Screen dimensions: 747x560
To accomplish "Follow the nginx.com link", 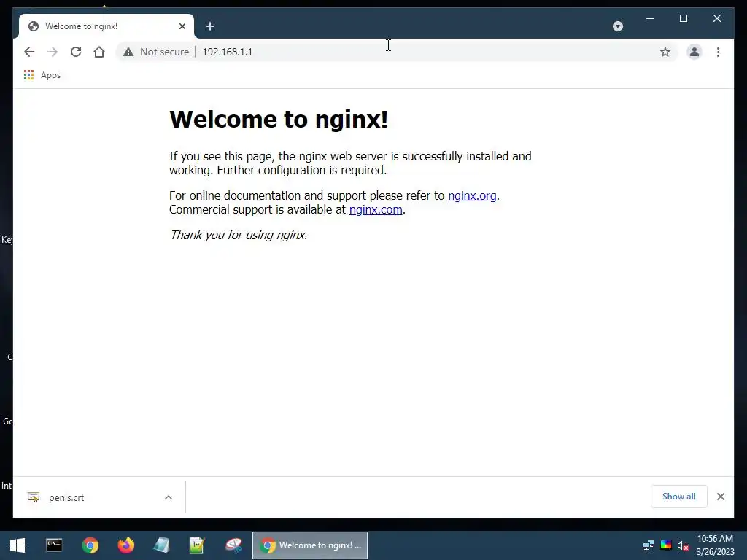I will (x=376, y=209).
